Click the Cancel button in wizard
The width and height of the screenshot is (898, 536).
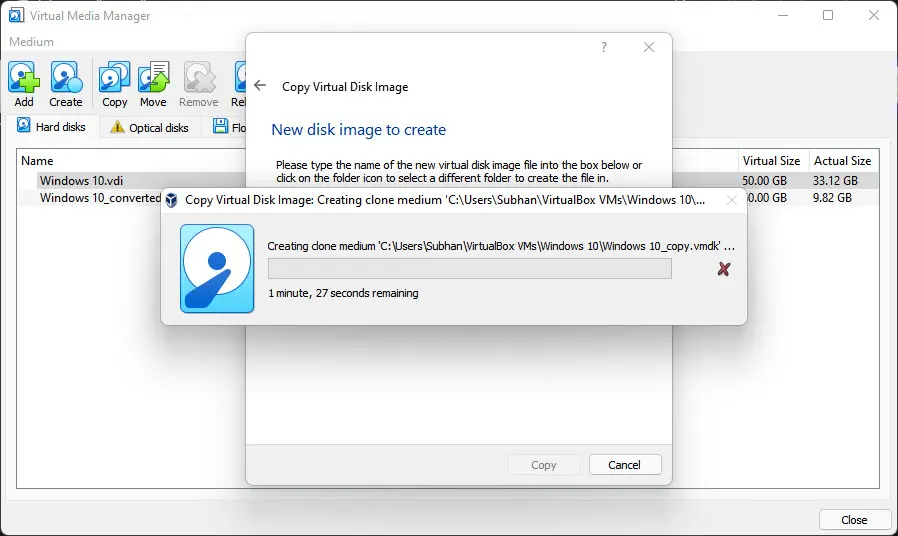(625, 465)
